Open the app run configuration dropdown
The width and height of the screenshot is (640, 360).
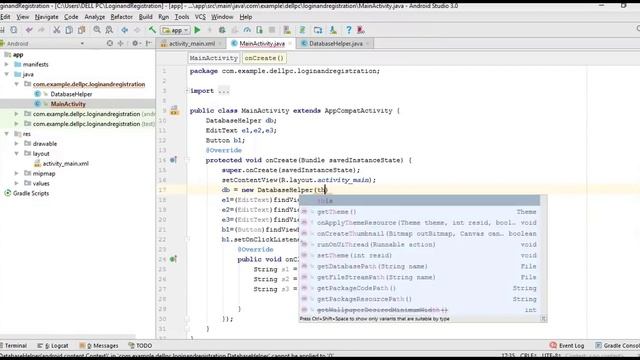pyautogui.click(x=175, y=30)
